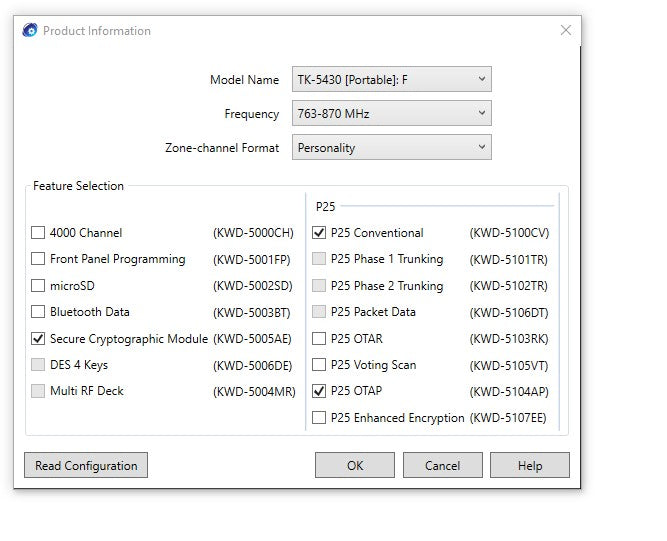
Task: Click the (KWD-5106DT) license code text
Action: (509, 313)
